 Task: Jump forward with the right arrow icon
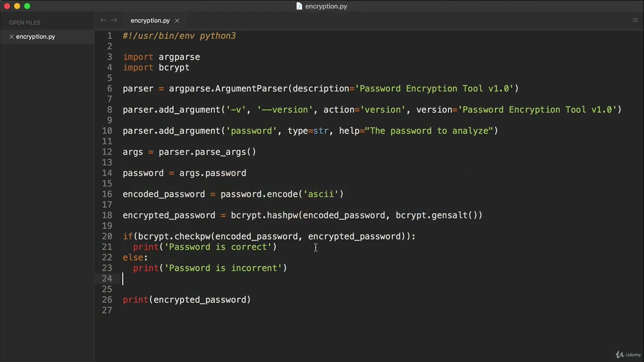pos(114,20)
